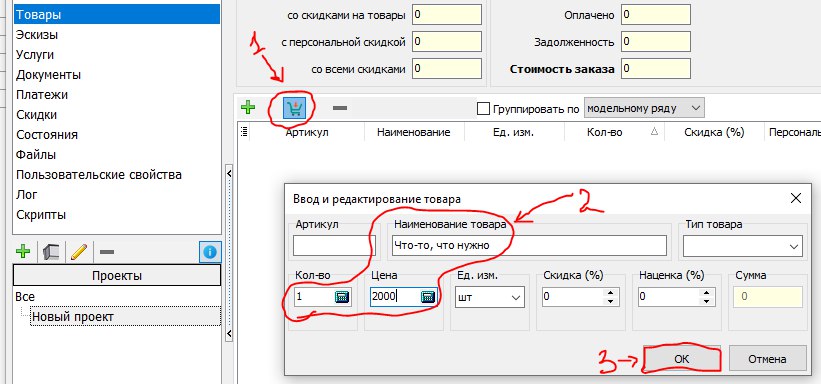Select Платежи in the section list
Screen dimensions: 821x384
coord(117,95)
